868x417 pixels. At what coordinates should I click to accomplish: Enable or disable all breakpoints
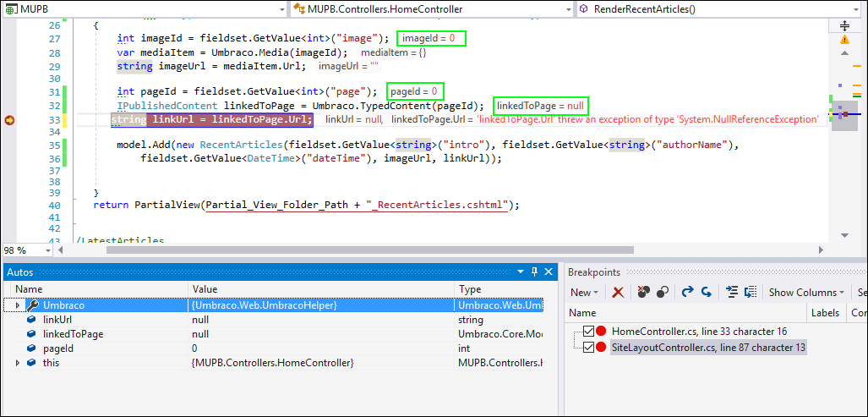point(662,293)
